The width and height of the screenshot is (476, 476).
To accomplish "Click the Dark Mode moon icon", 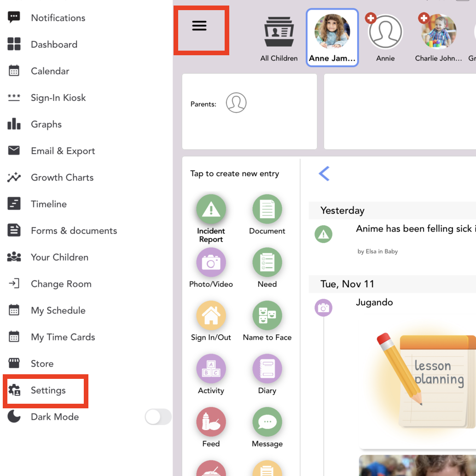I will pos(14,417).
